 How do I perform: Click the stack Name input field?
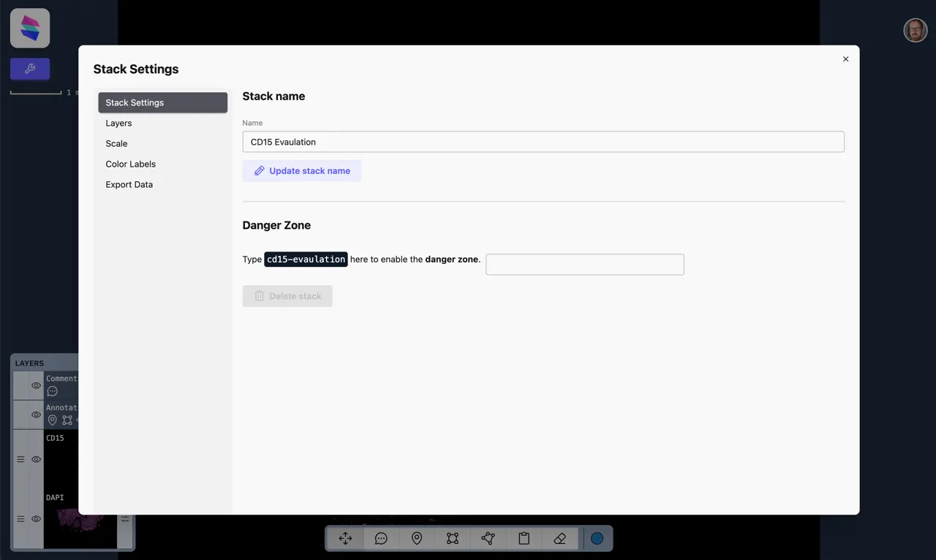[x=543, y=142]
